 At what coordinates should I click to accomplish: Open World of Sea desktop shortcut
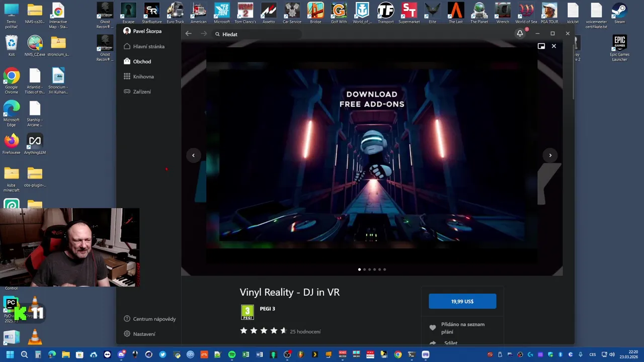526,14
